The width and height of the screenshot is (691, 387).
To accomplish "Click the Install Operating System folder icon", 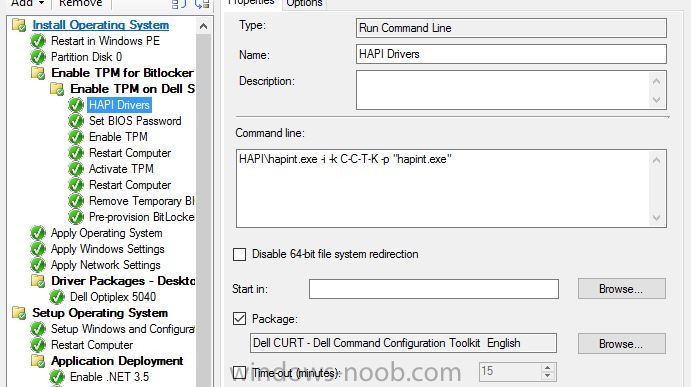I will coord(19,25).
